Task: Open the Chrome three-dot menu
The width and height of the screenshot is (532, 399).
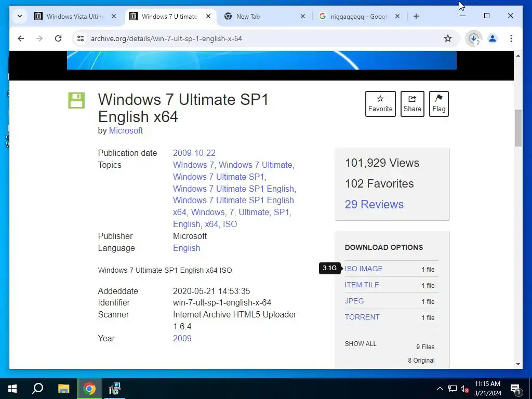Action: tap(511, 38)
